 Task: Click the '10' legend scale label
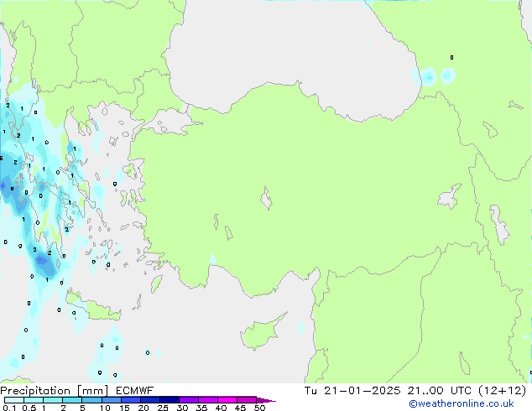(x=105, y=408)
